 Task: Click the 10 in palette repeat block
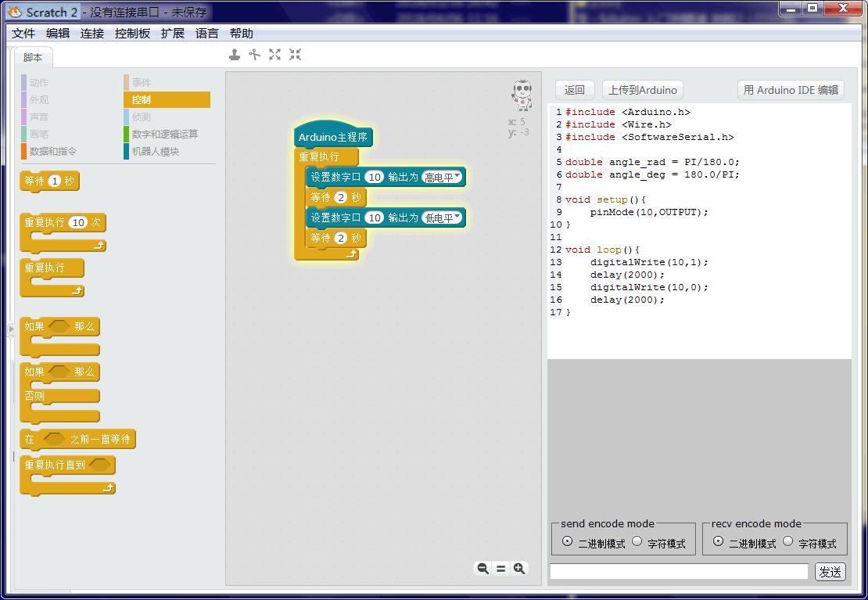point(78,222)
